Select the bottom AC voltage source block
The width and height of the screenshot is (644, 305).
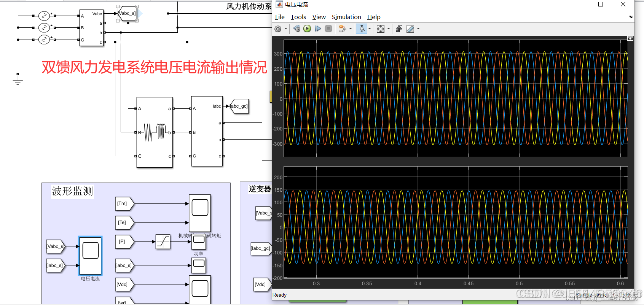click(x=44, y=40)
